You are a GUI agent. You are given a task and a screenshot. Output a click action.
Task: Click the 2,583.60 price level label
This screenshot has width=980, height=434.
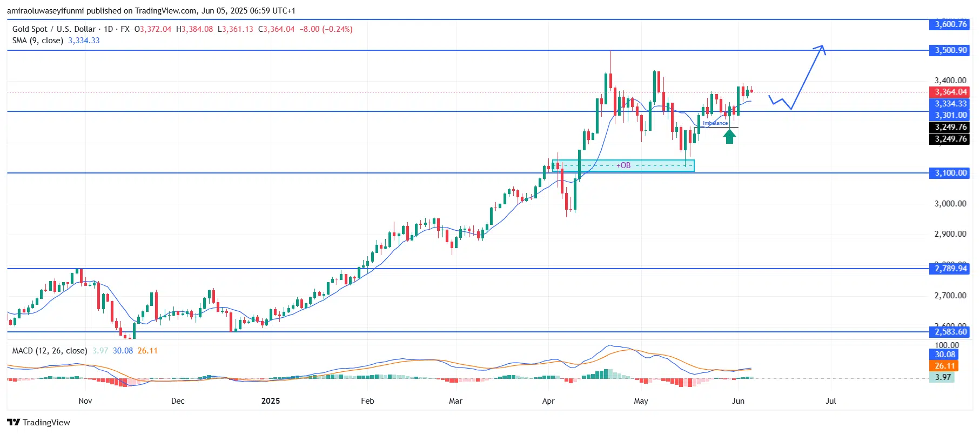(950, 332)
